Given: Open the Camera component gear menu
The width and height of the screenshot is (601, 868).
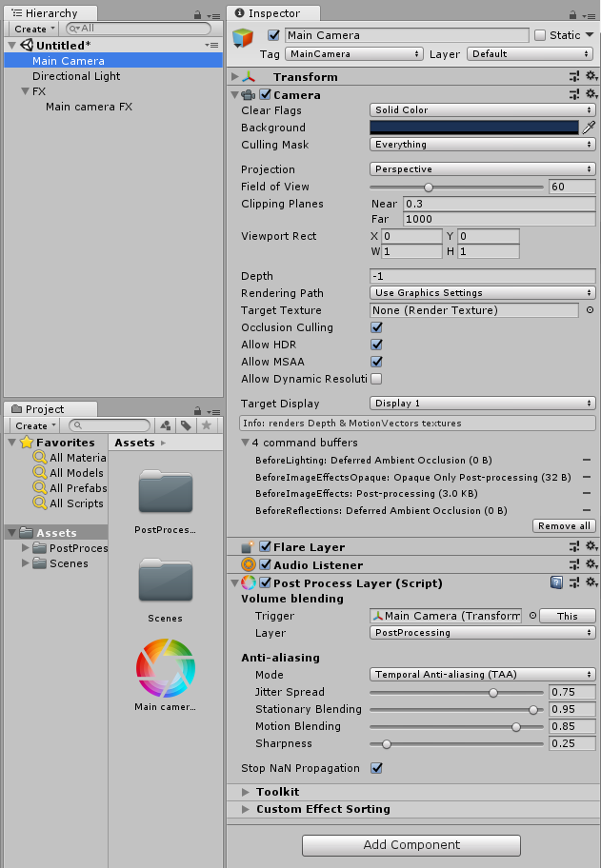Looking at the screenshot, I should pos(591,94).
